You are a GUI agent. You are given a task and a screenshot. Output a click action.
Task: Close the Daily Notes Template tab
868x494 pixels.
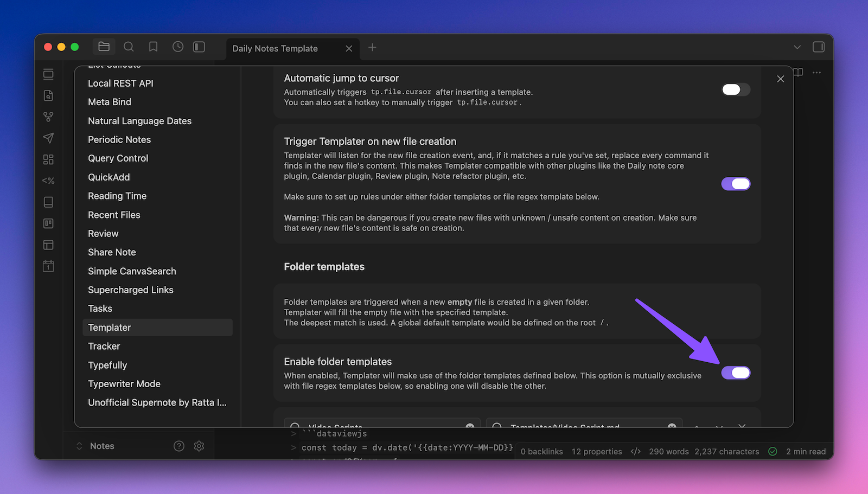pos(349,48)
